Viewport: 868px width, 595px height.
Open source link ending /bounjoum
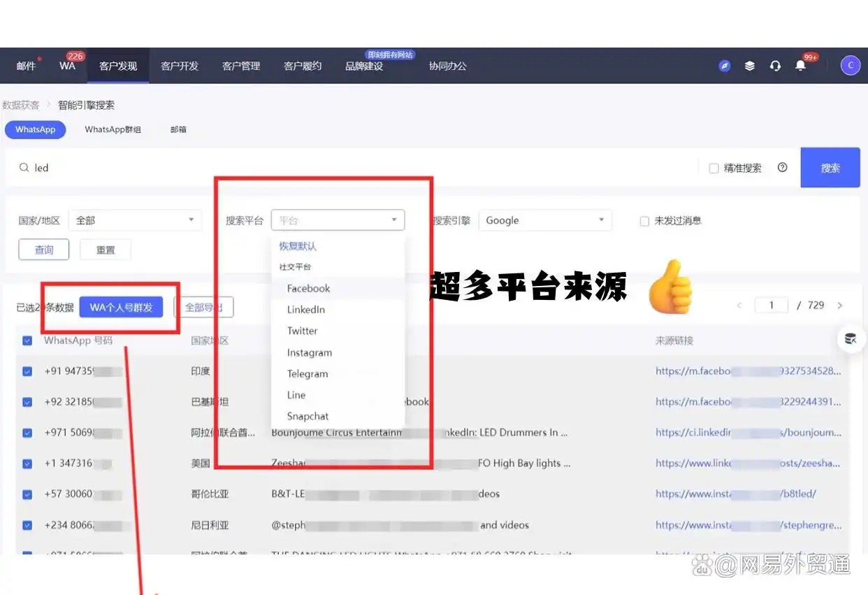point(748,433)
